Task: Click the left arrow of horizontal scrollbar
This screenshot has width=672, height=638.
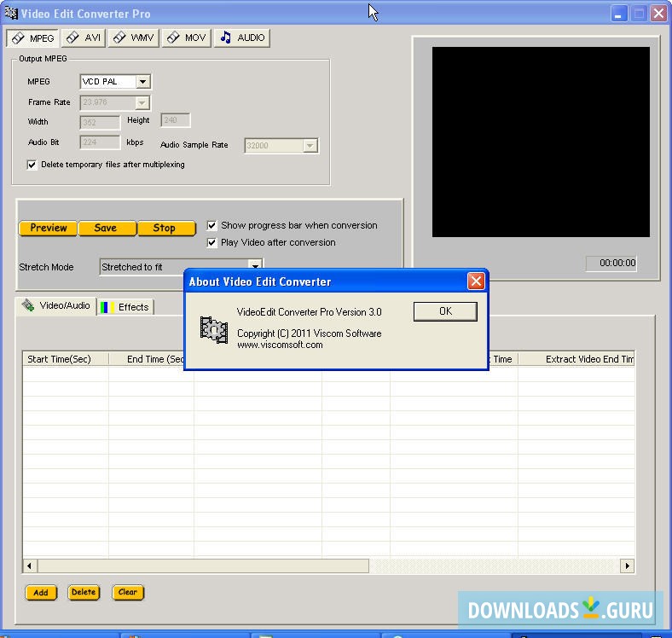Action: coord(30,566)
